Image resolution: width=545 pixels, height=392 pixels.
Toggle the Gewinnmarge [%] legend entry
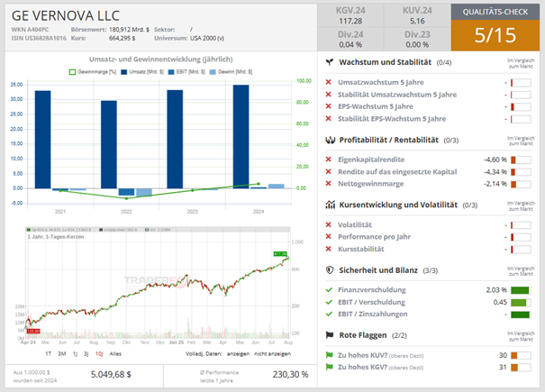(93, 72)
